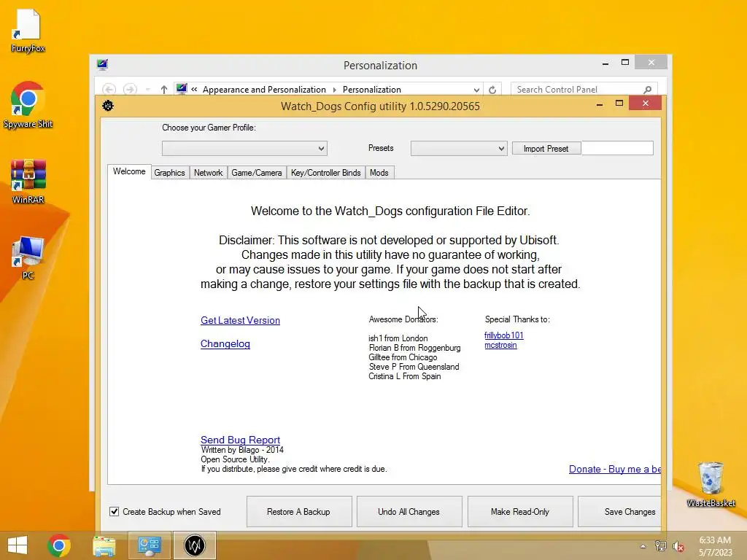Launch Chrome from the taskbar
The height and width of the screenshot is (560, 747).
point(59,545)
